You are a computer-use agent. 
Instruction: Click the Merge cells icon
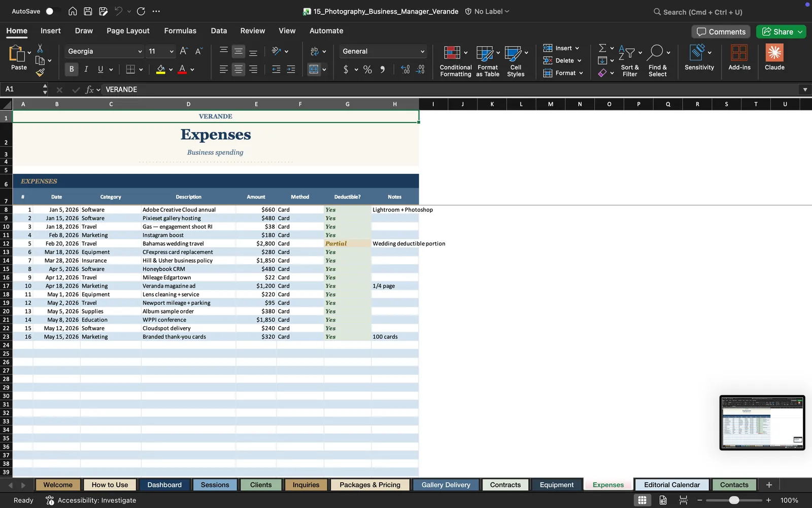(314, 69)
